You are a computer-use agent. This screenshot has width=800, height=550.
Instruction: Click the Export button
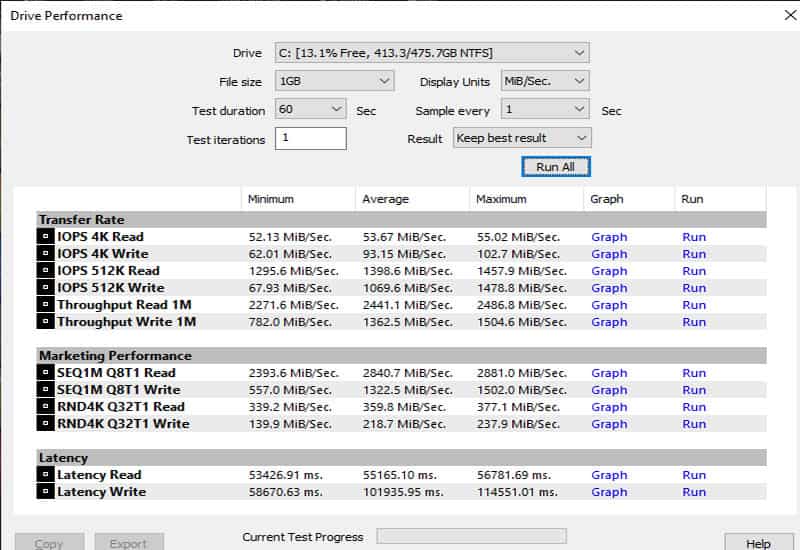(x=129, y=543)
